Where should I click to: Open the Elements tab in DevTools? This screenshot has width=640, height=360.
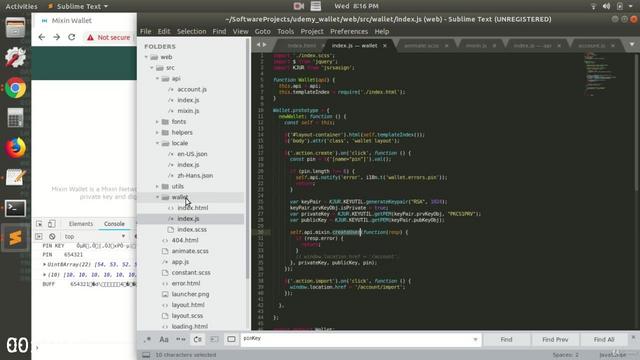pos(81,224)
